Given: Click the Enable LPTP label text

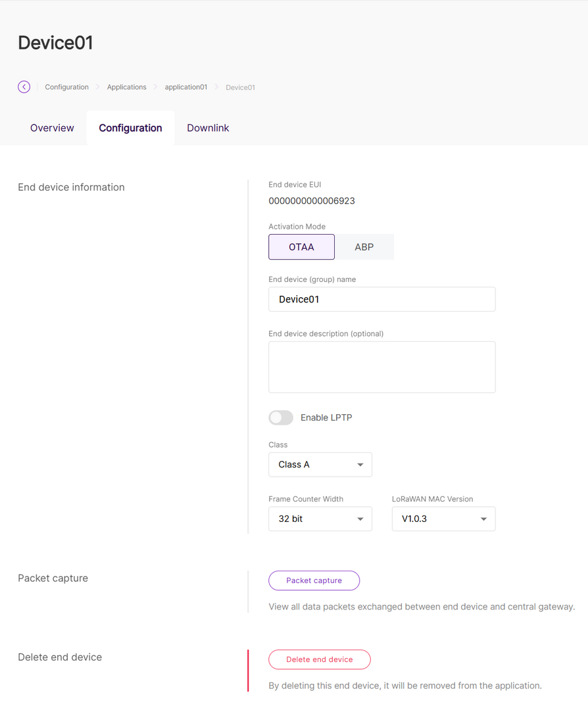Looking at the screenshot, I should click(x=326, y=417).
